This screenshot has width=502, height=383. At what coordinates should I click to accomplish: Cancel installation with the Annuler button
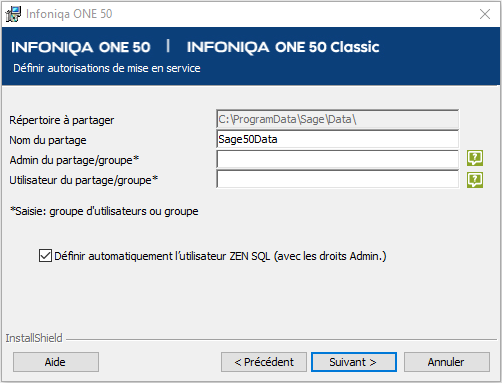[x=447, y=362]
